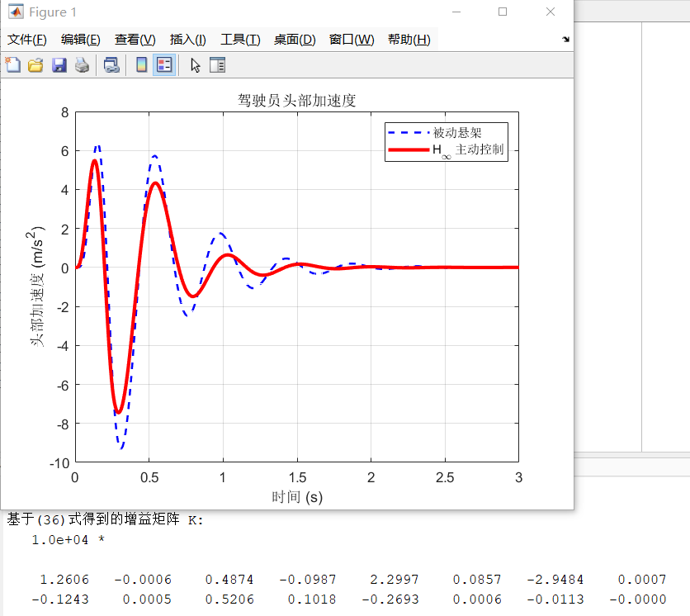690x616 pixels.
Task: Maximize the Figure 1 window
Action: [x=503, y=12]
